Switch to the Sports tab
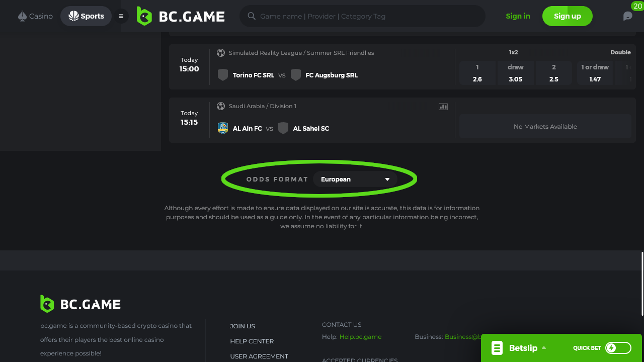The image size is (644, 362). point(86,16)
